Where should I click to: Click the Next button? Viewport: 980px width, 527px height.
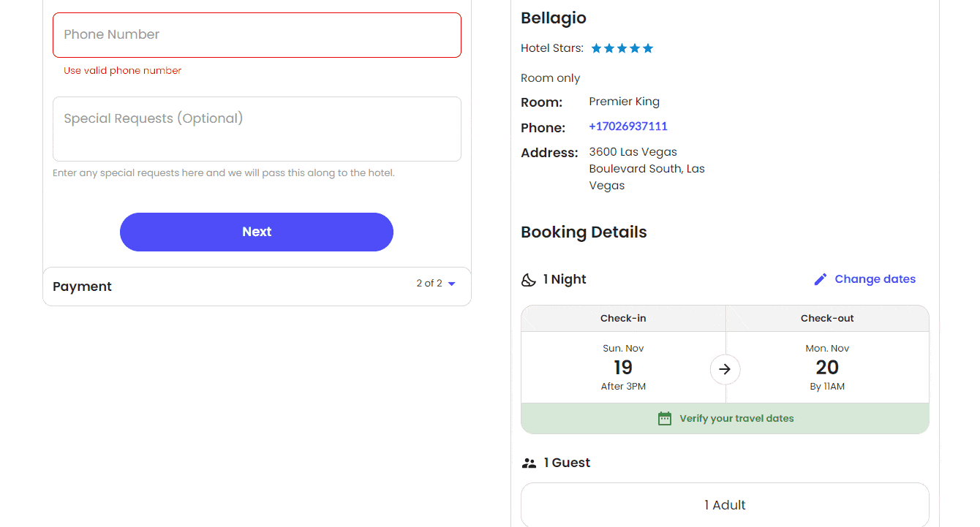click(x=257, y=232)
